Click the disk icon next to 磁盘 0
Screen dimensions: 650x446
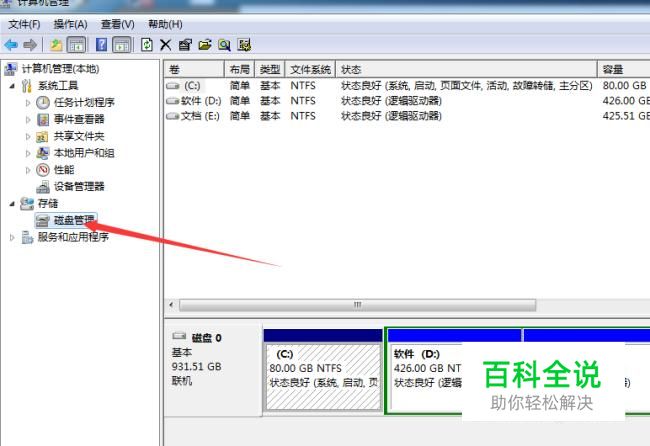179,336
